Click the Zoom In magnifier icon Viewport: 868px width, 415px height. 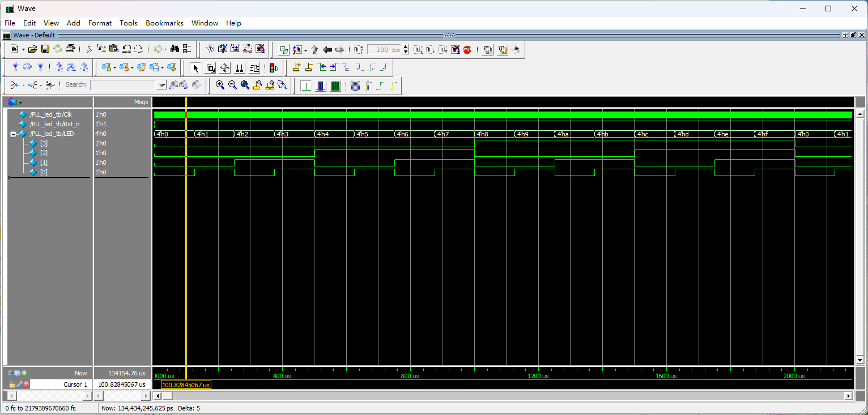pos(220,85)
